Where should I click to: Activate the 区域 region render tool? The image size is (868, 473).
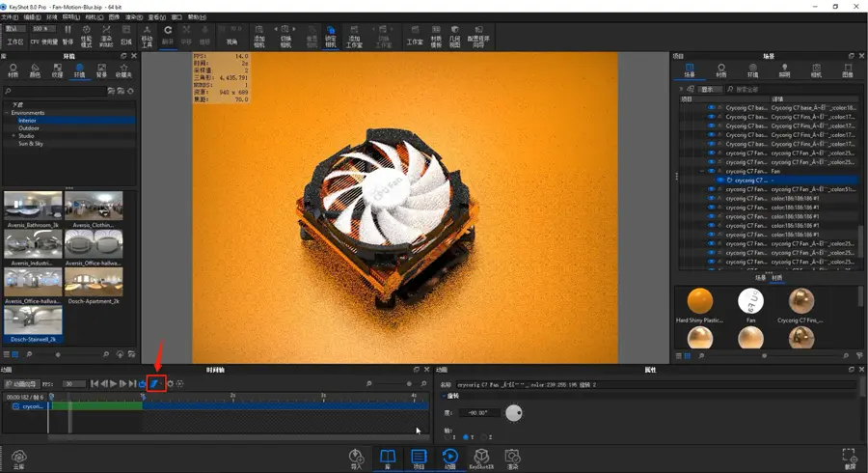click(126, 35)
